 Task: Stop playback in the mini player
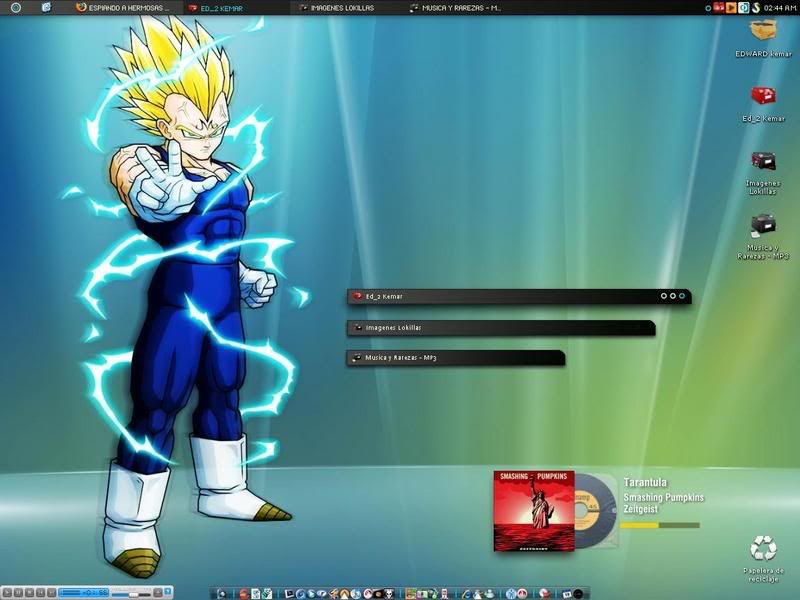[29, 593]
